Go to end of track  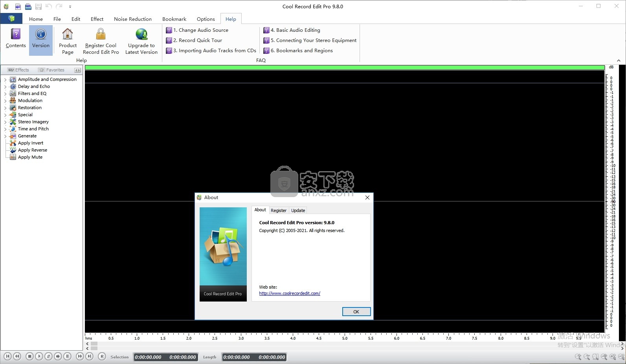click(x=89, y=356)
